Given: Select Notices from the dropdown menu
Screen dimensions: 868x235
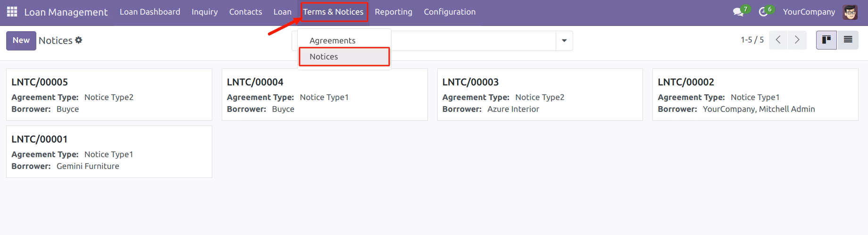Looking at the screenshot, I should (x=344, y=57).
